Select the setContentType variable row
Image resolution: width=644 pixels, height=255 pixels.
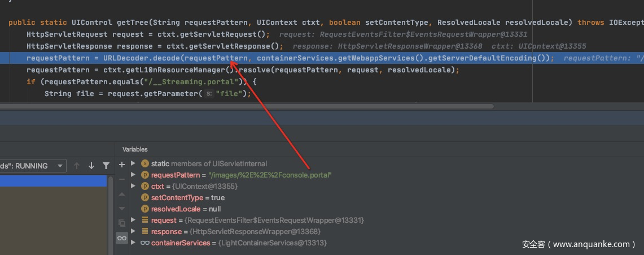pos(187,197)
